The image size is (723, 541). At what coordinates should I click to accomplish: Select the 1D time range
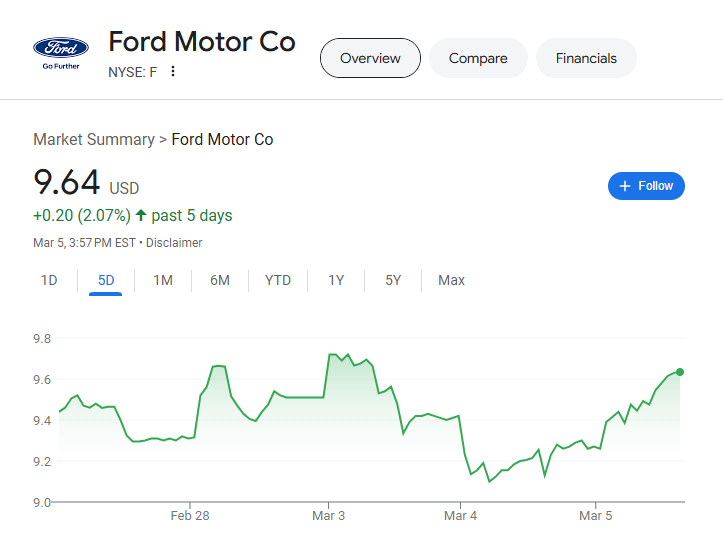pyautogui.click(x=49, y=280)
